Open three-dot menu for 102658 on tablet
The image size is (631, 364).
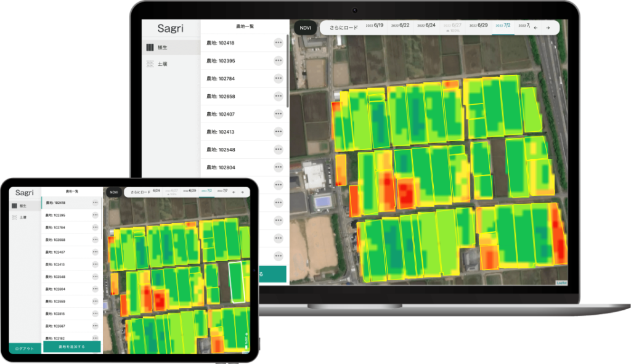pyautogui.click(x=95, y=240)
